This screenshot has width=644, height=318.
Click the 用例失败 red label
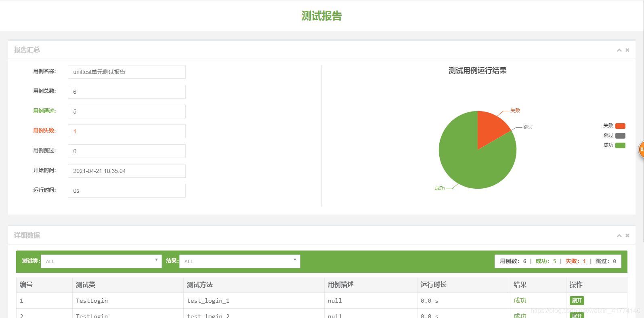click(44, 131)
